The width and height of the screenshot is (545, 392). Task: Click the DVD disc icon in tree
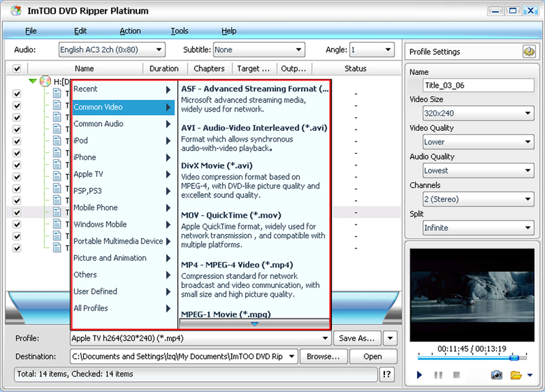pos(46,82)
